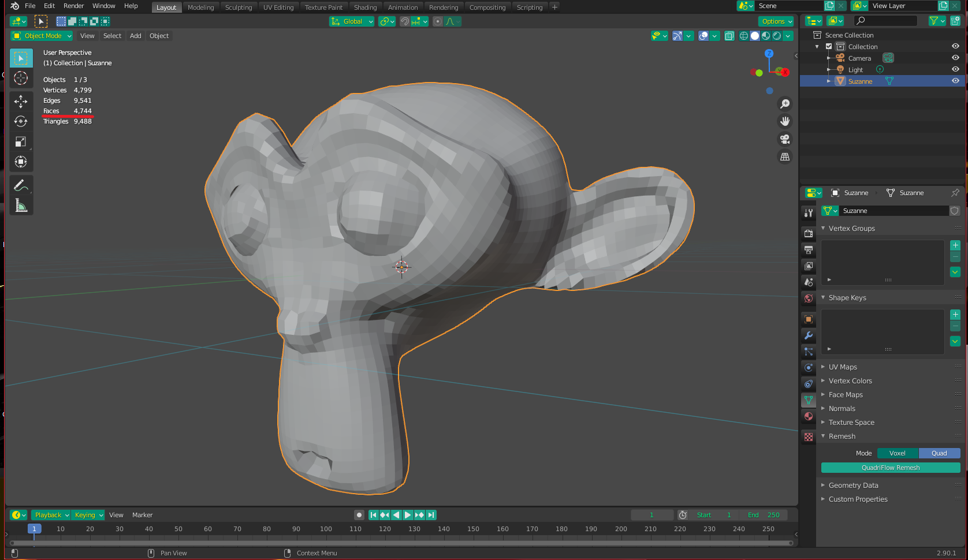This screenshot has height=560, width=968.
Task: Click timeline scrollbar at bottom
Action: click(x=401, y=543)
